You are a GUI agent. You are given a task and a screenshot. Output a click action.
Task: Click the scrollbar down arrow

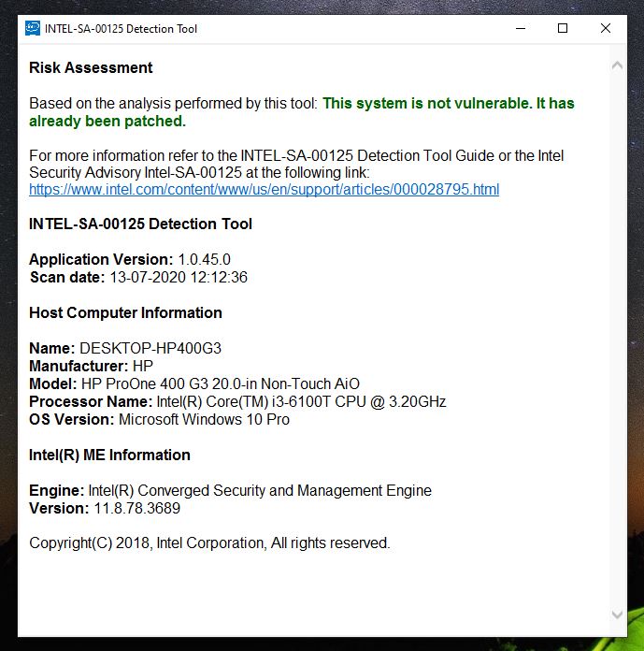click(x=617, y=614)
